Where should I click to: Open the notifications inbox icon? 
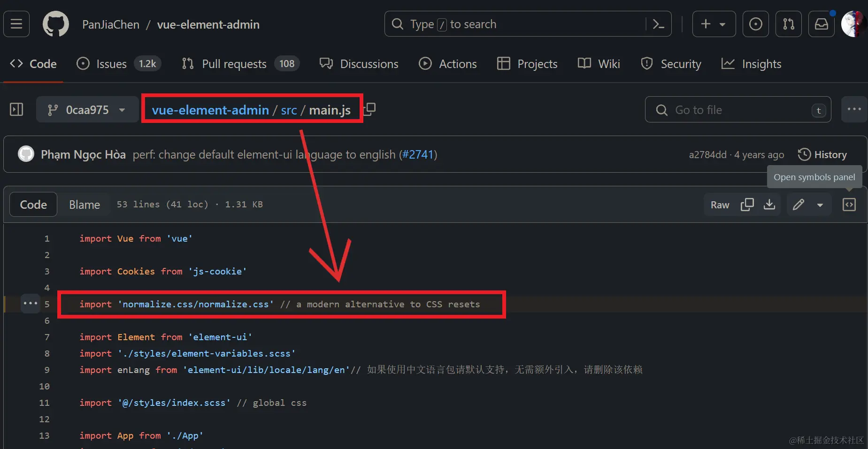821,24
